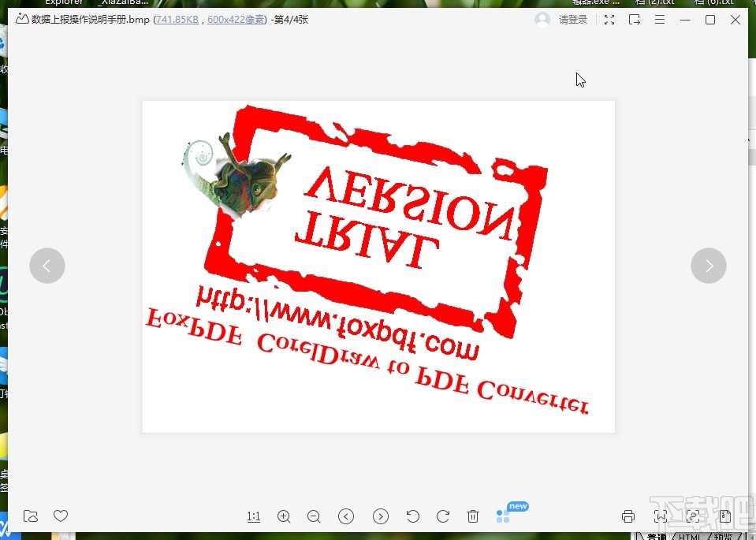Favorite the image with the heart icon

(x=61, y=516)
